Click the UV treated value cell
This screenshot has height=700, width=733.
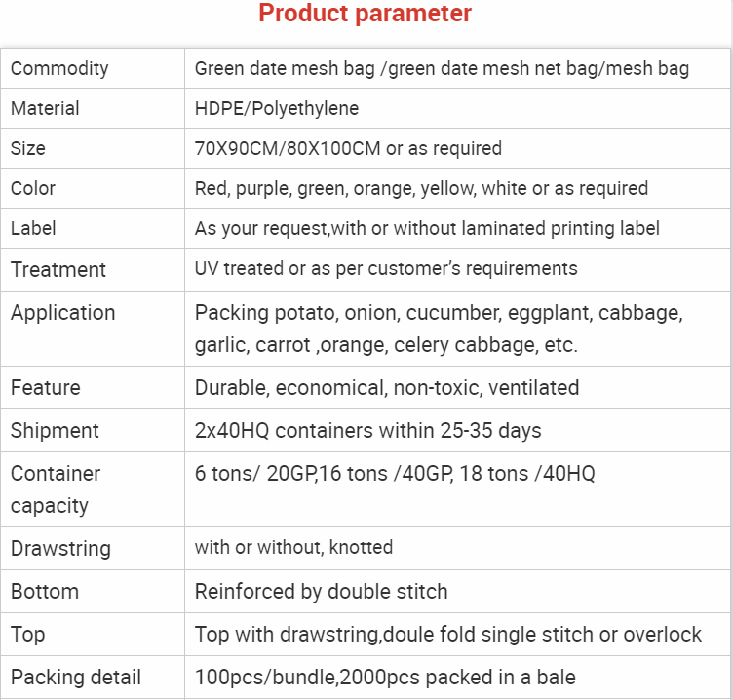pos(386,268)
